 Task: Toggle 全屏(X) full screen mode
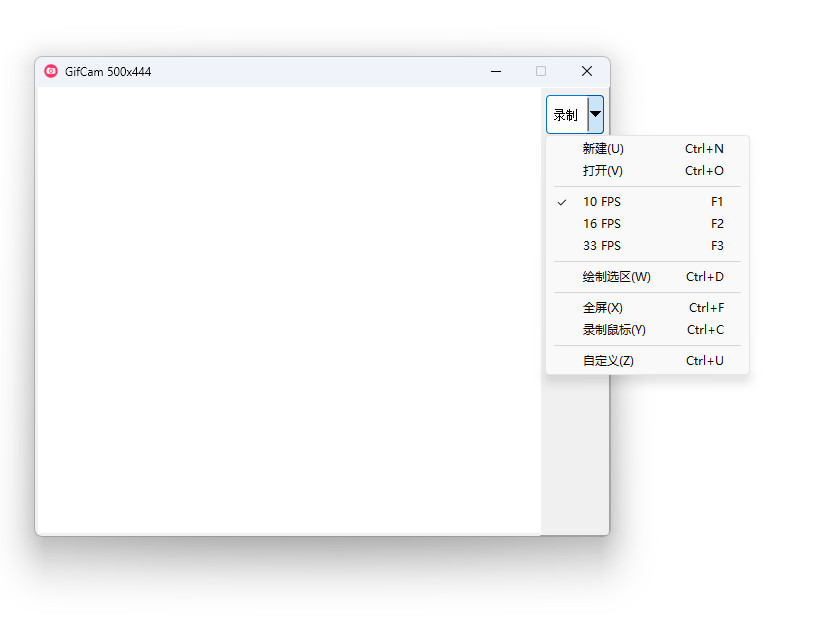[x=648, y=307]
